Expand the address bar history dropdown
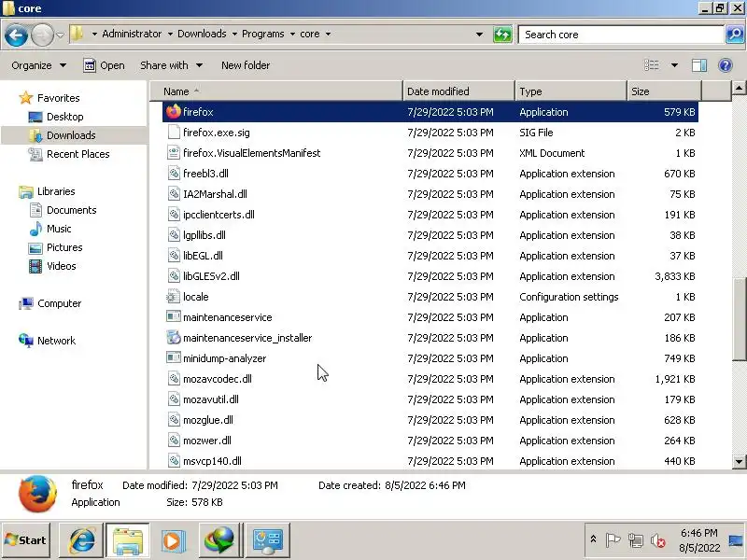Screen dimensions: 747x560 pos(480,35)
